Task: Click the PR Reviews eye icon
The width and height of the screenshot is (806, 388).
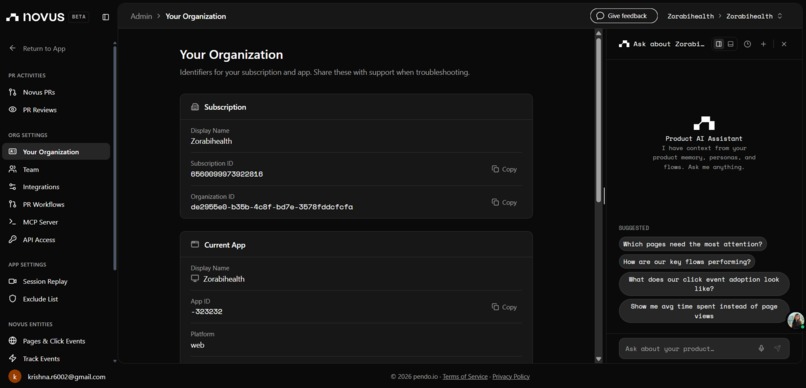Action: 13,110
